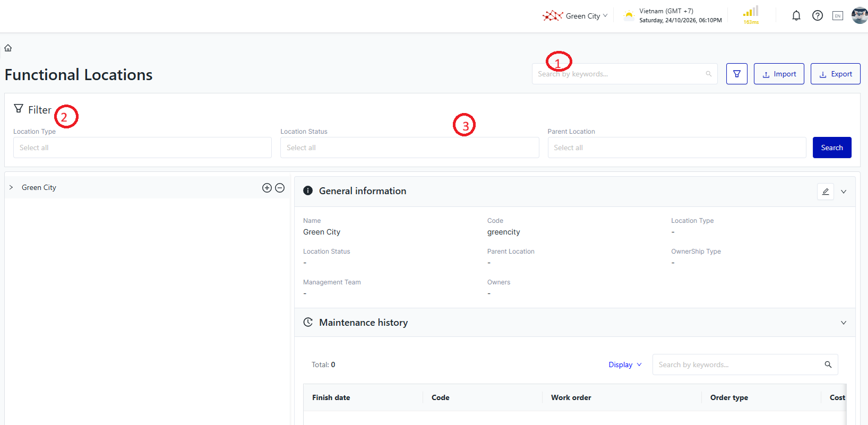Add a child location under Green City

[267, 188]
